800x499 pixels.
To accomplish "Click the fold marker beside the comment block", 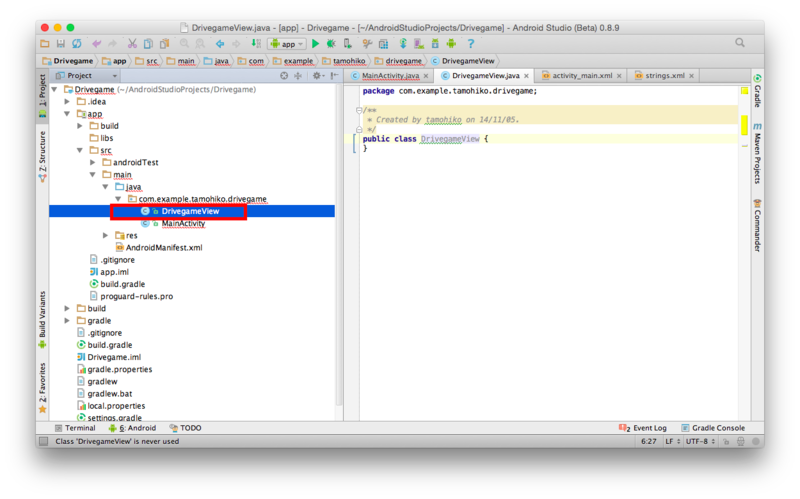I will click(359, 110).
